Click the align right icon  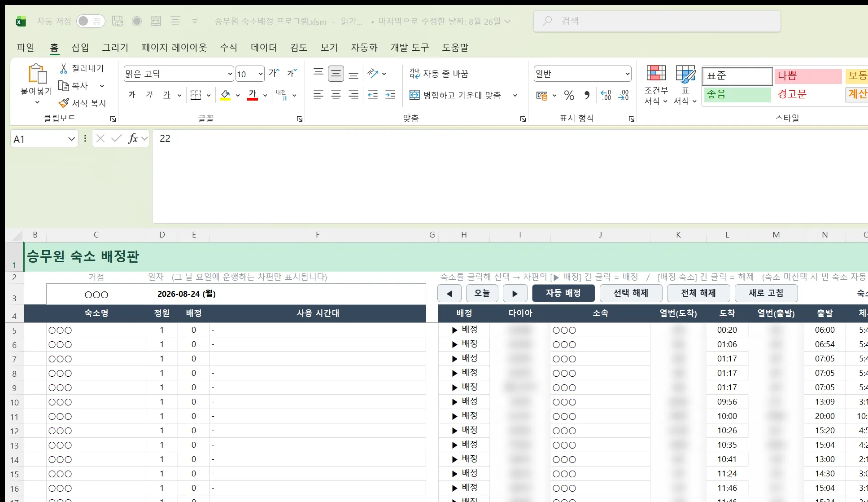coord(353,95)
